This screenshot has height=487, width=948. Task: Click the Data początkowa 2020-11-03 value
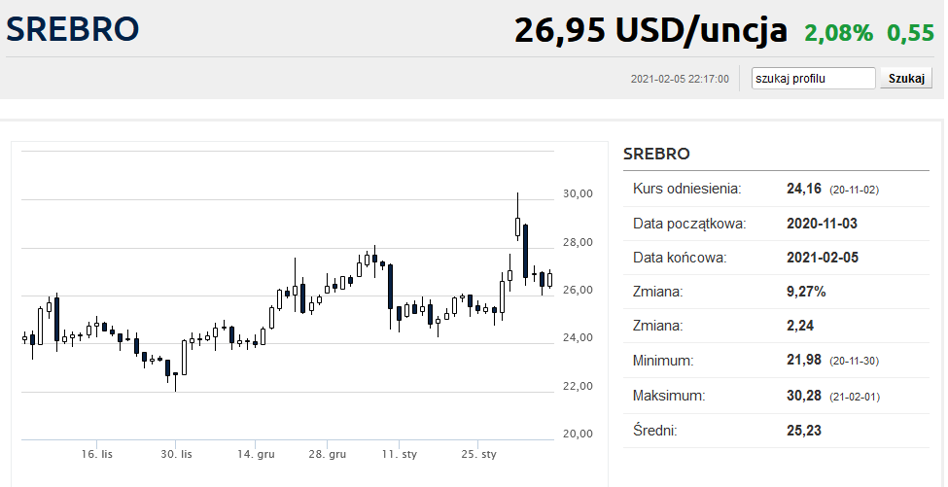pos(822,224)
